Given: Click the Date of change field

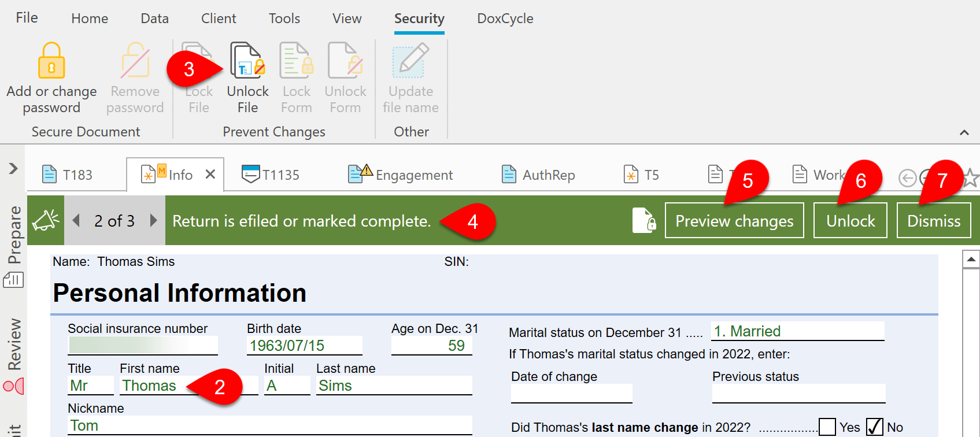Looking at the screenshot, I should (x=572, y=393).
